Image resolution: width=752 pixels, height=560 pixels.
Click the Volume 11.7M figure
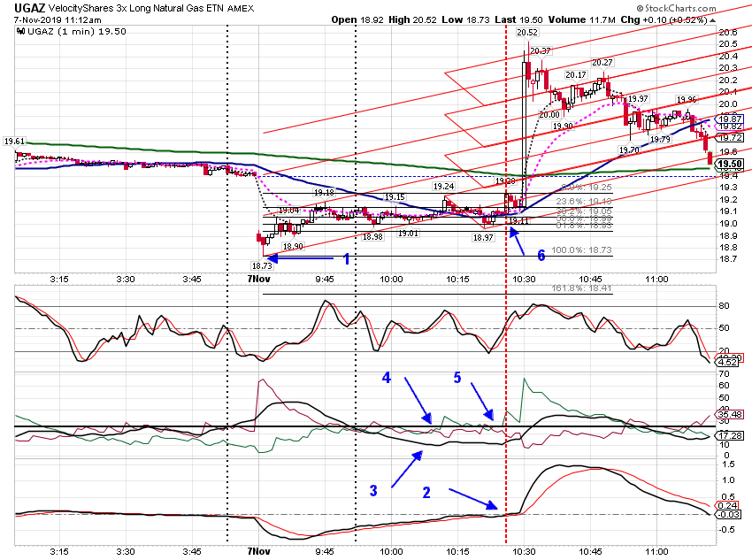[582, 20]
